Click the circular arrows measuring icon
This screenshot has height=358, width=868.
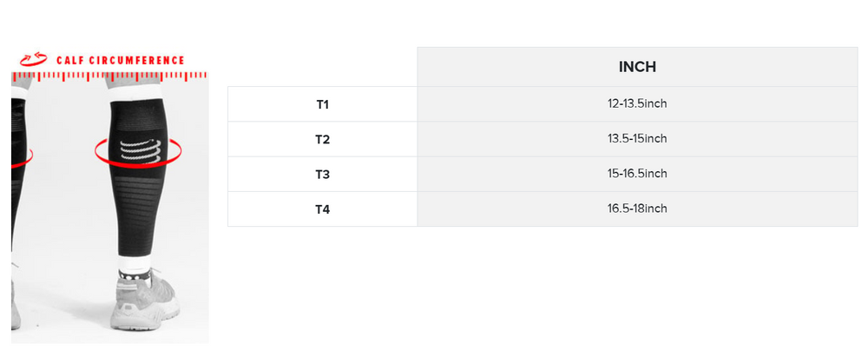coord(33,59)
